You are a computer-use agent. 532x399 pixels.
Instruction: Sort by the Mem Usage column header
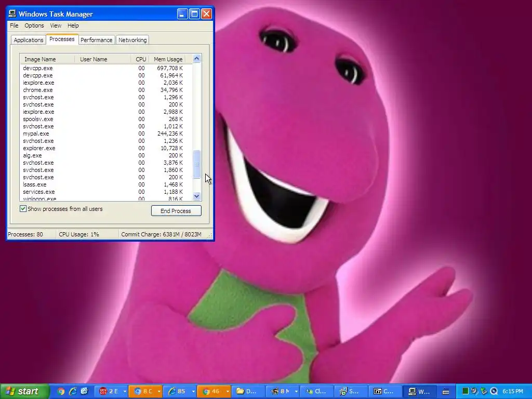coord(168,59)
